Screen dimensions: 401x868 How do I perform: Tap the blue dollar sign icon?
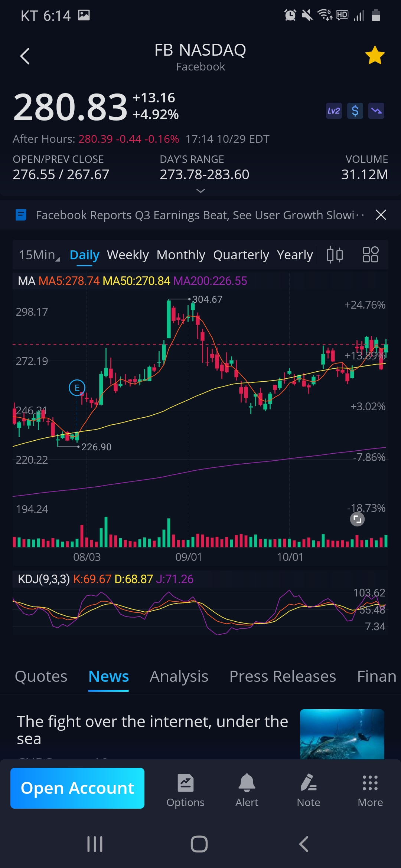(355, 111)
